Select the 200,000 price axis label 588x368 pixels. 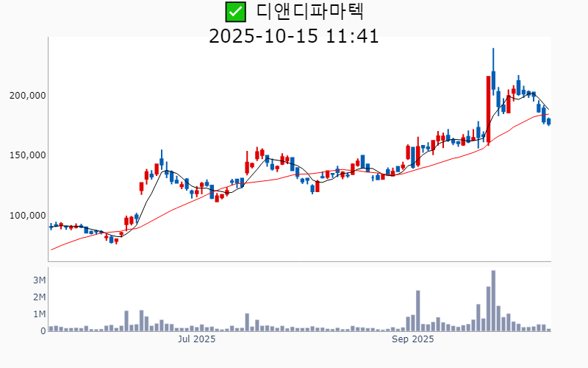click(x=28, y=96)
